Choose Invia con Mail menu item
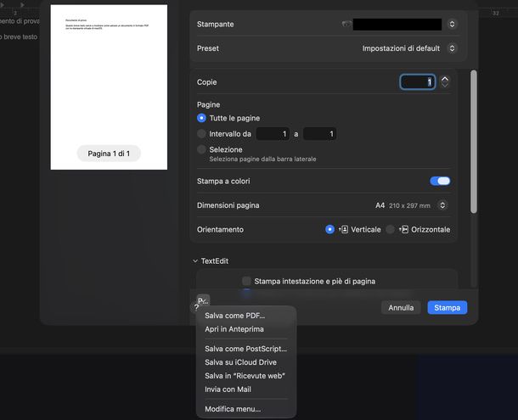Viewport: 518px width, 420px height. (246, 389)
